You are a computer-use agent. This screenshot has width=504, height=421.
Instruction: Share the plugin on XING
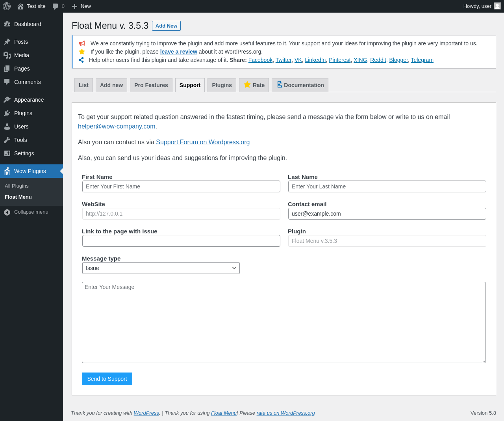click(x=360, y=60)
